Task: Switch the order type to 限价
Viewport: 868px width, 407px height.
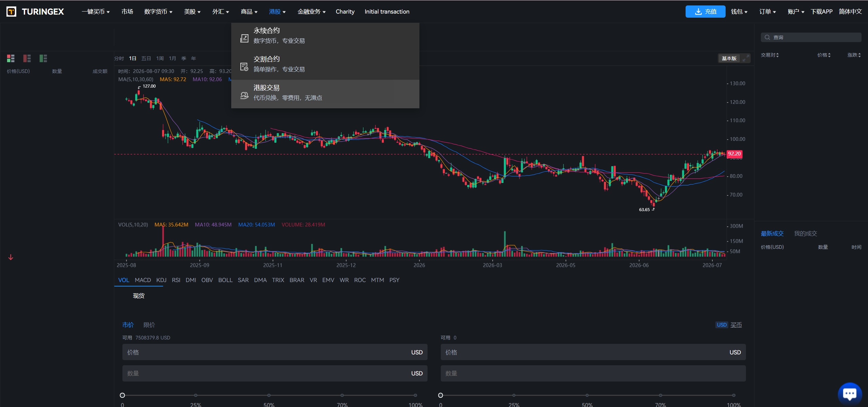Action: [x=149, y=325]
